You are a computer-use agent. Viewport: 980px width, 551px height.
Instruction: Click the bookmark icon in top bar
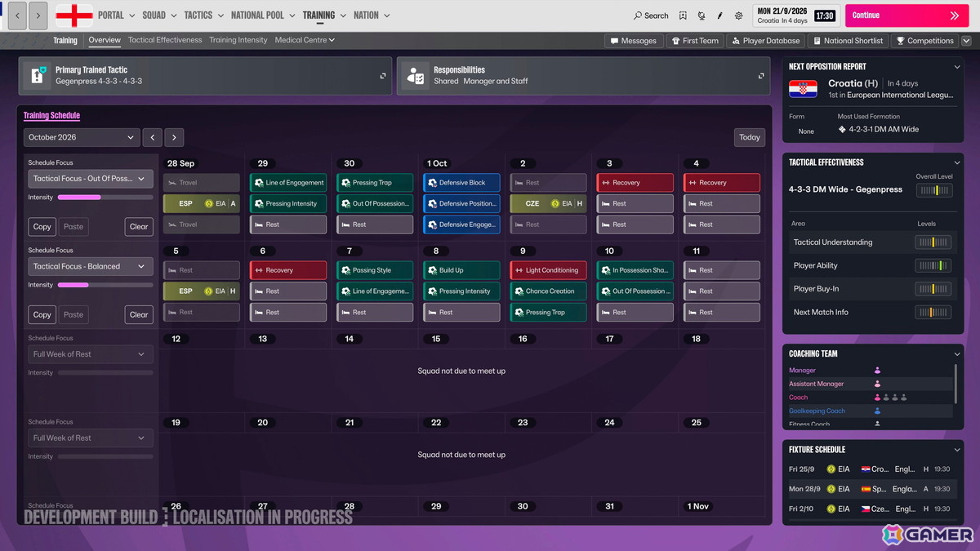[683, 16]
